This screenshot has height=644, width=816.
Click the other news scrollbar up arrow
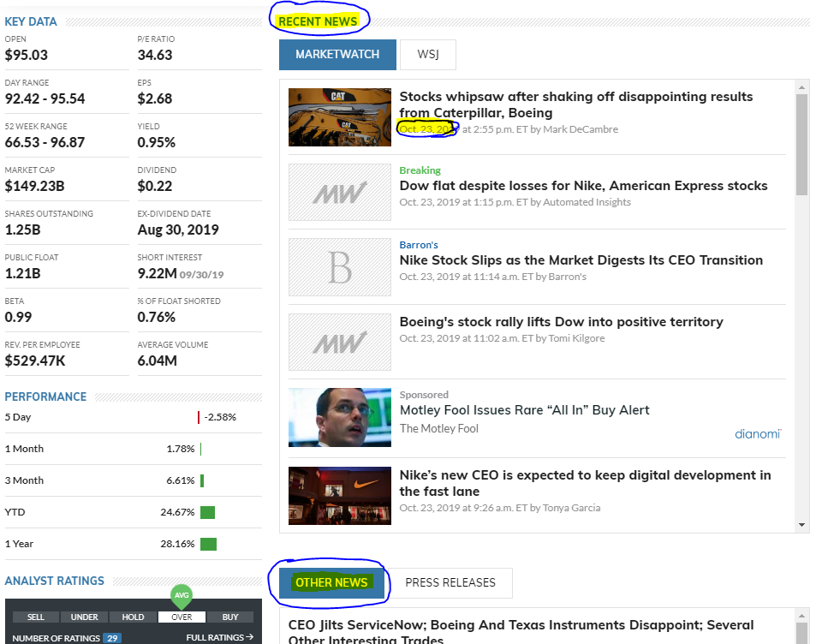point(801,616)
